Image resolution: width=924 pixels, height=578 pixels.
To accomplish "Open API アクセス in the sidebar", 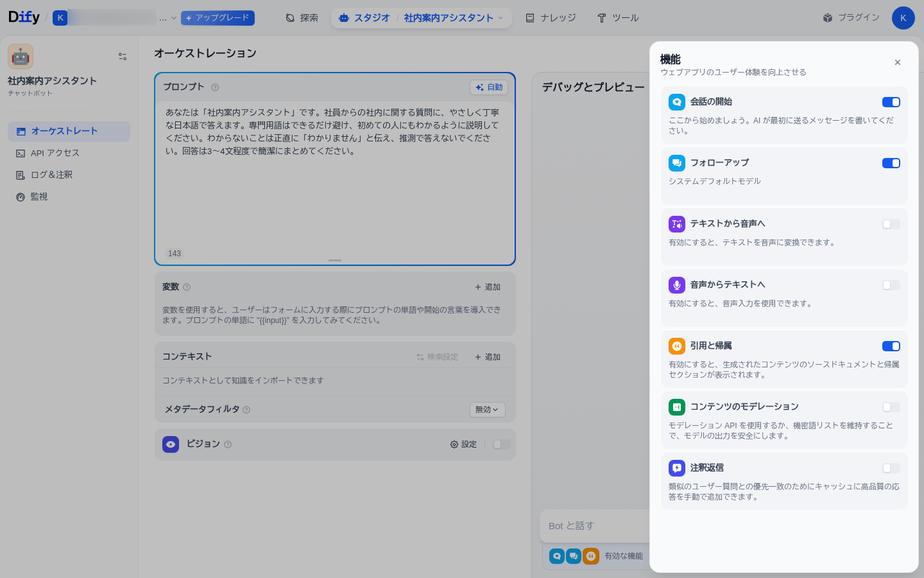I will (x=69, y=153).
